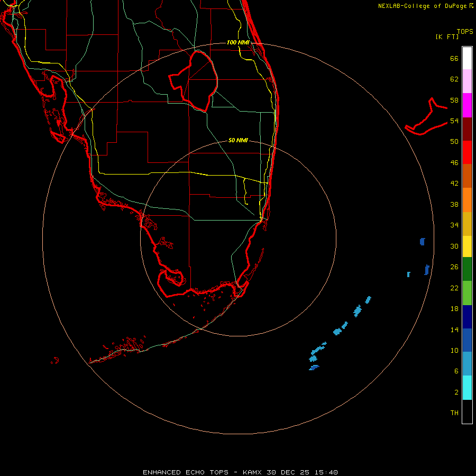Click the 50 NMI range ring label

coord(238,140)
